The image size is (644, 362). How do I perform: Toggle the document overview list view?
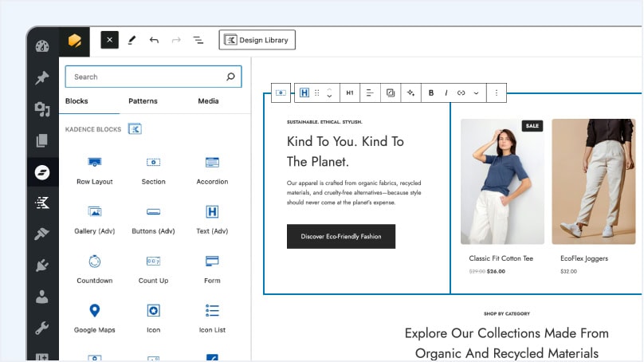198,40
